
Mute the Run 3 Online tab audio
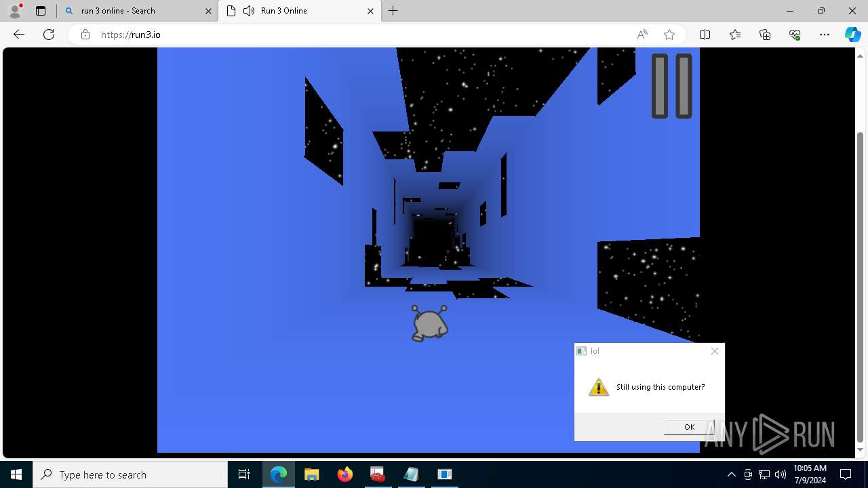[x=249, y=11]
